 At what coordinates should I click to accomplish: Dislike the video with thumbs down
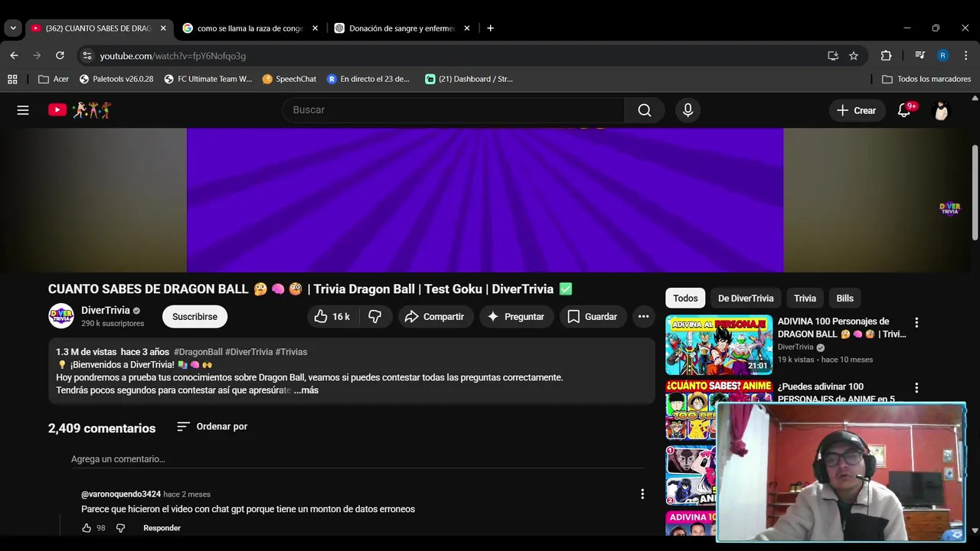[x=375, y=317]
